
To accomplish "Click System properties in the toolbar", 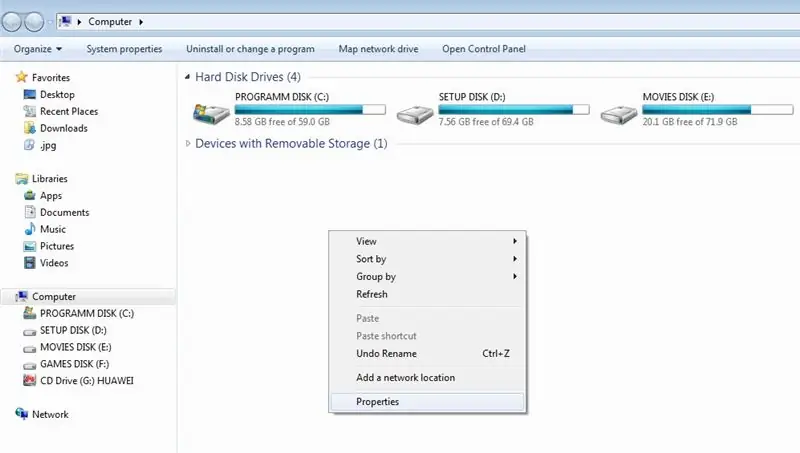I will point(124,49).
